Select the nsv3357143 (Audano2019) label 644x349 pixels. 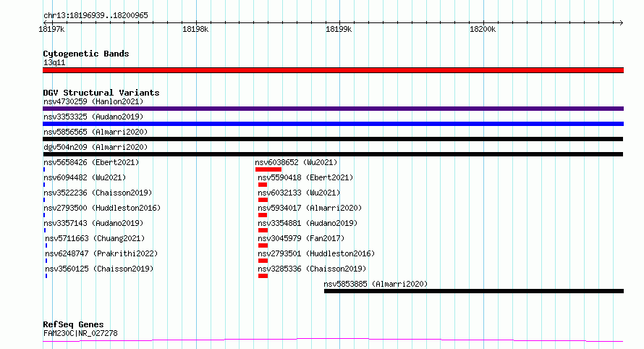93,223
